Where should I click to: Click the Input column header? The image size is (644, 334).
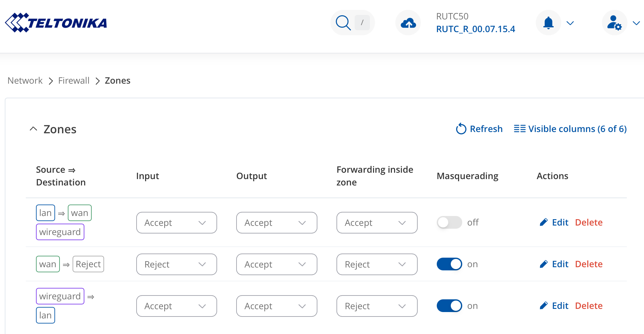pyautogui.click(x=147, y=176)
